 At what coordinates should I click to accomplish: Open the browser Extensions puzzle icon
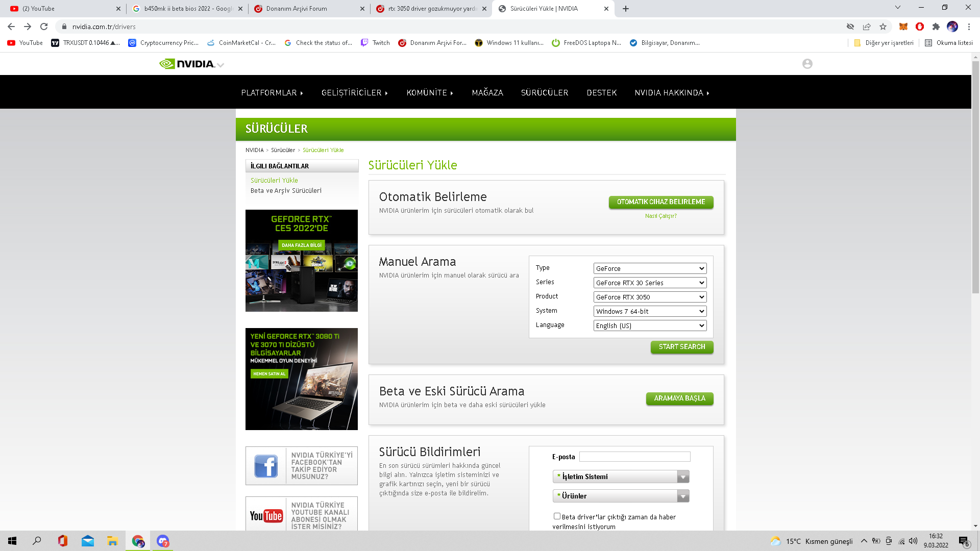point(936,27)
